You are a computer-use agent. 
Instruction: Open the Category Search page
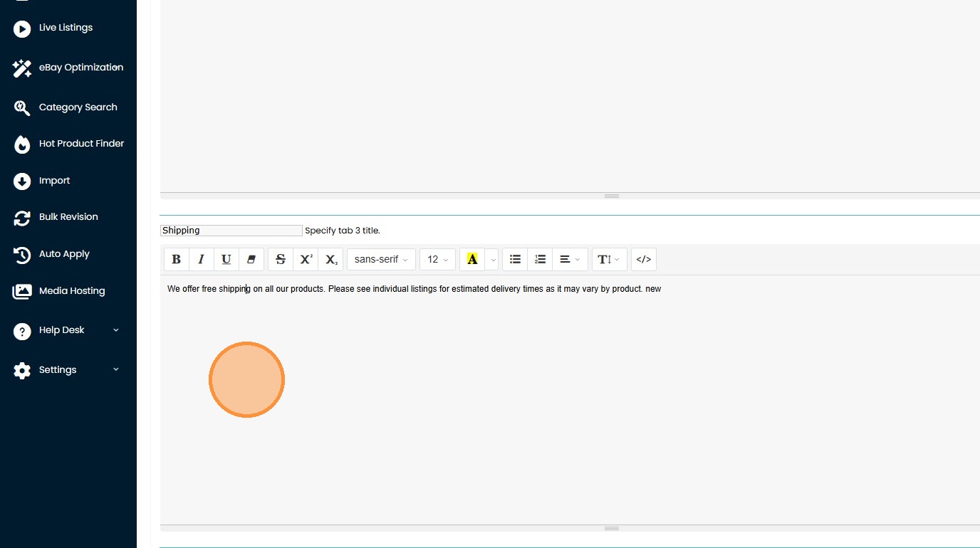pyautogui.click(x=66, y=107)
